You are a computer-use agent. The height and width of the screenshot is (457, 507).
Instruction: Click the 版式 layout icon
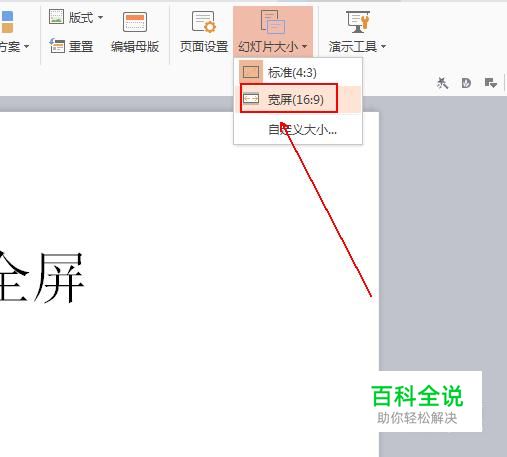[56, 17]
